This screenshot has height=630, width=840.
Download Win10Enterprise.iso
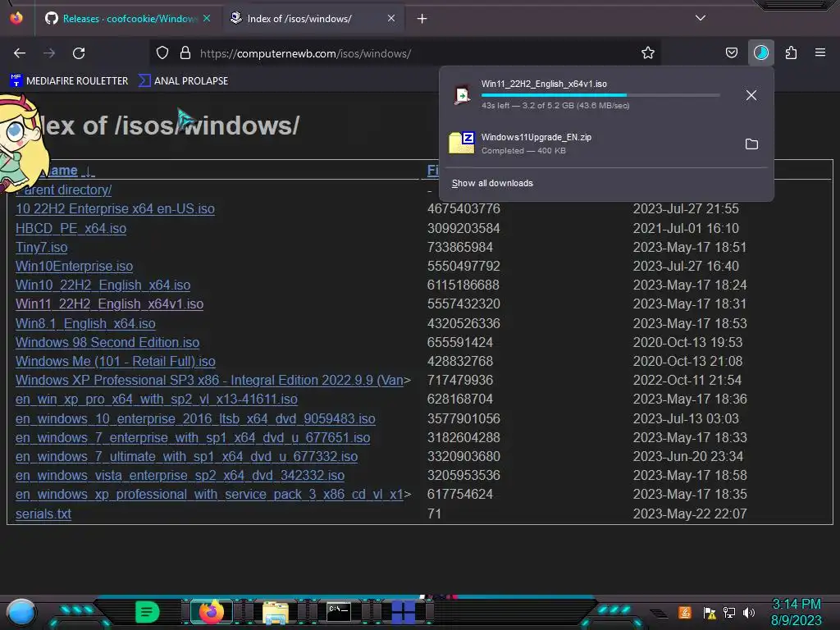tap(74, 267)
